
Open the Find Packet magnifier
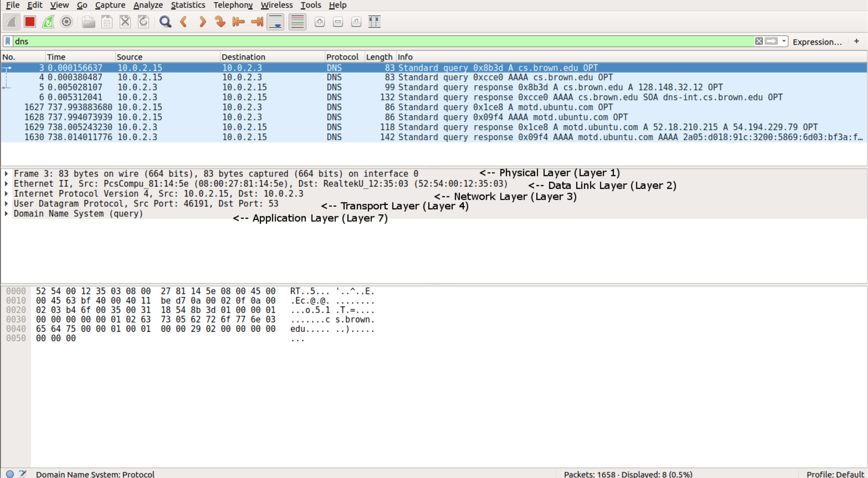click(x=165, y=22)
